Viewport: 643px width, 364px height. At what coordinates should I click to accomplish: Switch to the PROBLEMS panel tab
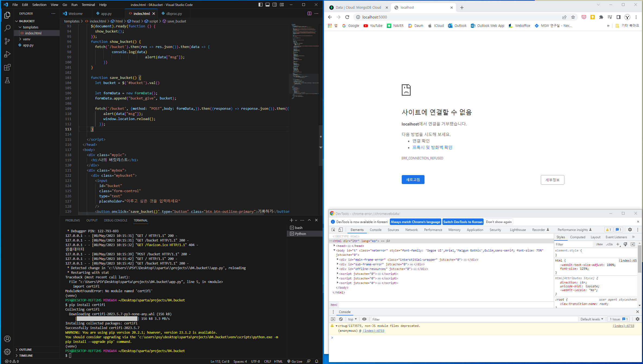coord(73,220)
